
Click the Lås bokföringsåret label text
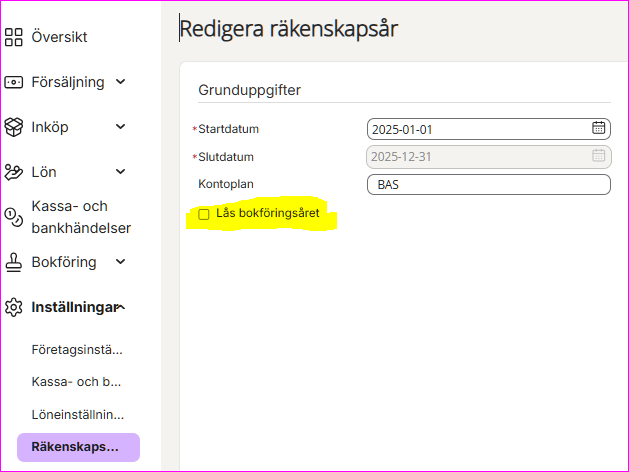coord(268,213)
